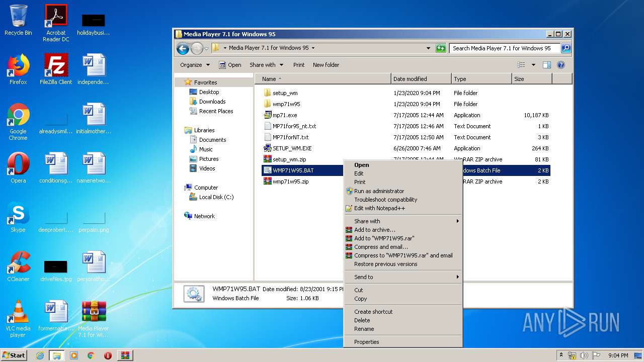Screen dimensions: 644x362
Task: Select the independe... Word document icon
Action: (94, 69)
